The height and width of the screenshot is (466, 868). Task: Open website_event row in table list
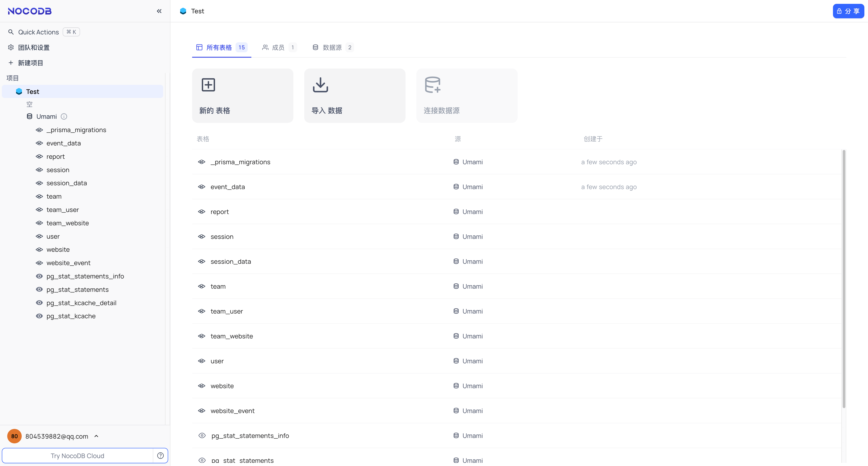(517, 411)
